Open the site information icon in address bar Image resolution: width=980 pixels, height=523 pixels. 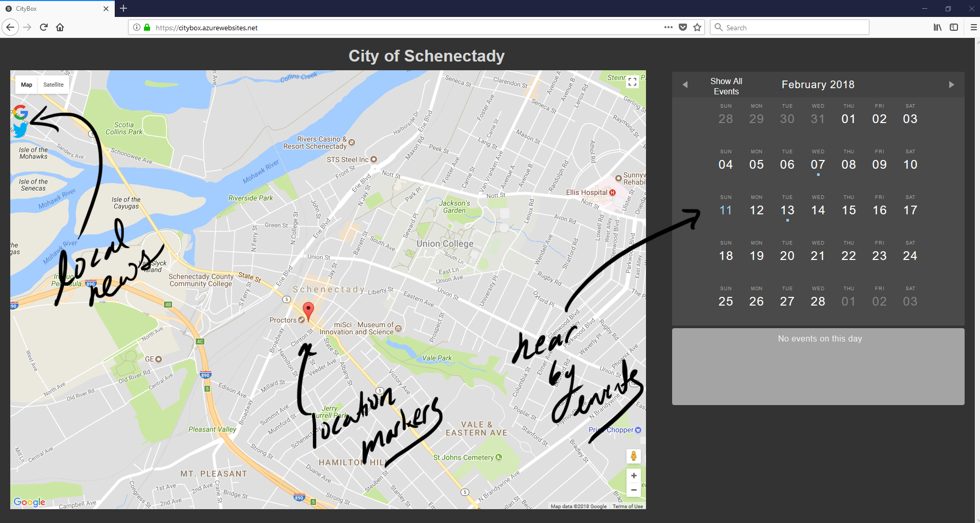tap(137, 27)
